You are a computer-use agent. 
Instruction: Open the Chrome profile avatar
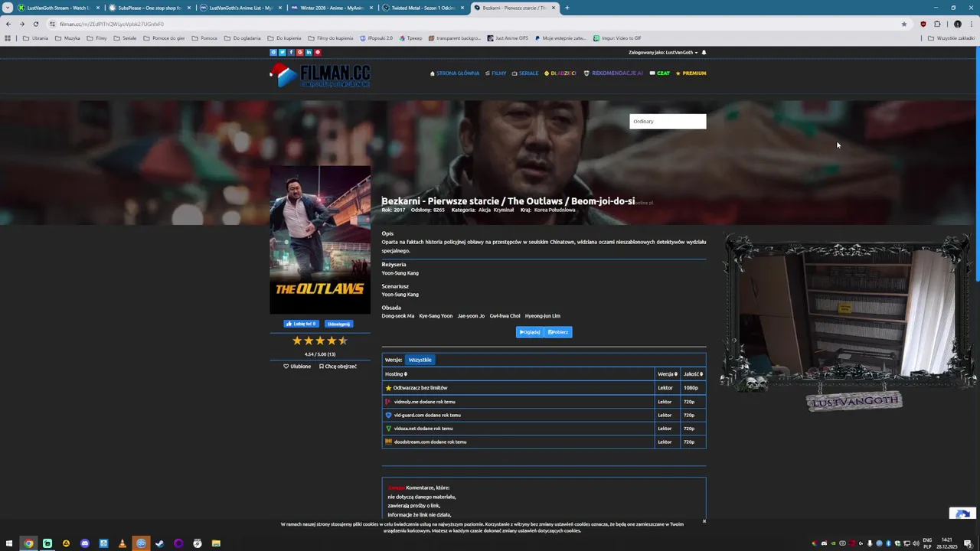tap(957, 24)
